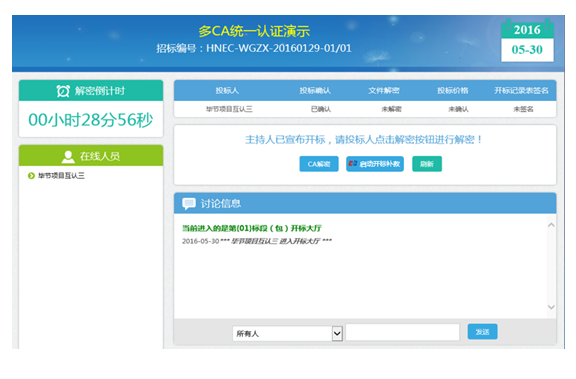Click the 投标确认 column header
This screenshot has height=379, width=576.
315,90
